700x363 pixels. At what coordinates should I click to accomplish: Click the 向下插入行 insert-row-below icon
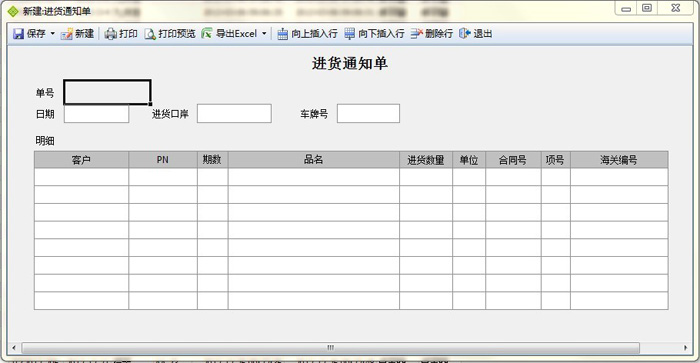[x=350, y=34]
